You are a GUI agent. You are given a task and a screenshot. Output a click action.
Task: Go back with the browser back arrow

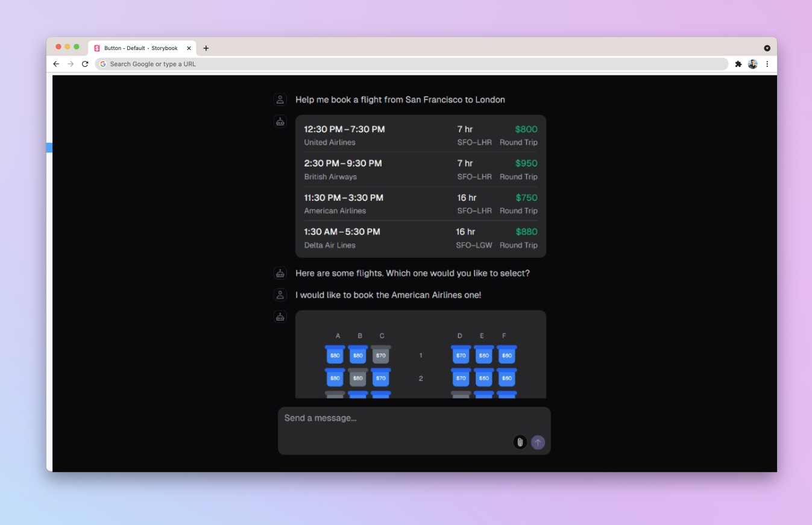point(56,64)
